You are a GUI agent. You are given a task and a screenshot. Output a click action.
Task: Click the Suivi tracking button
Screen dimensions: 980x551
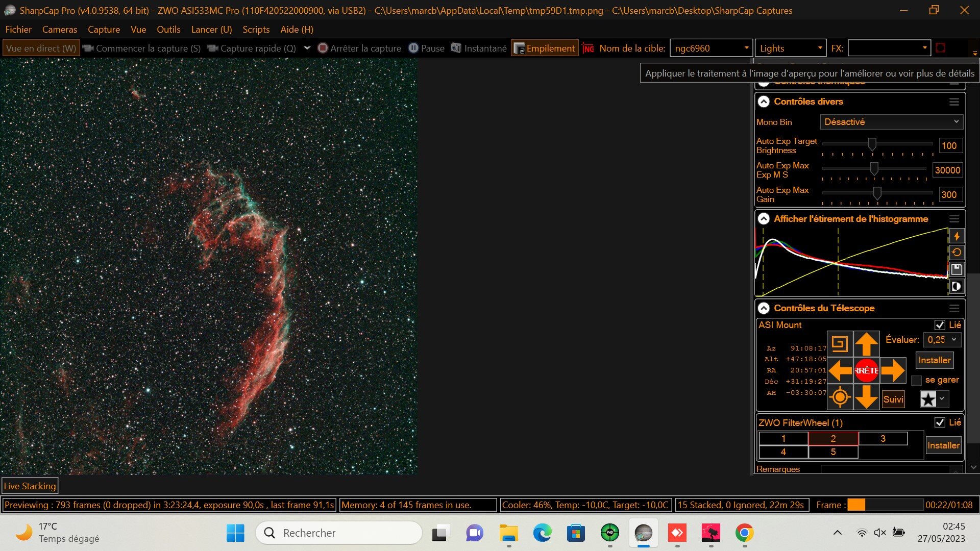893,399
